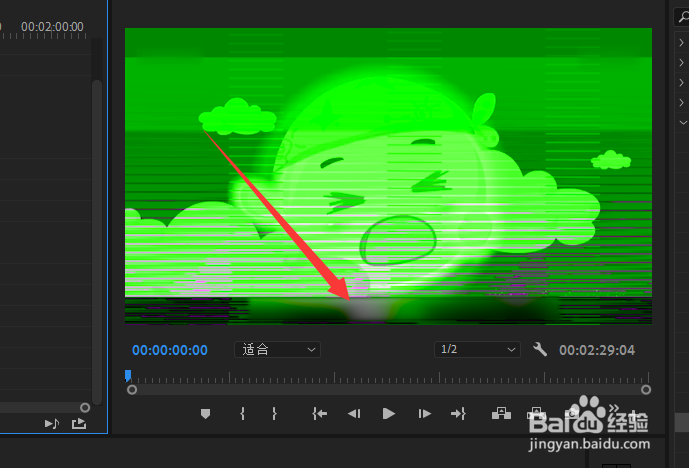Play the sequence in the Program Monitor
Screen dimensions: 689x468
[x=388, y=414]
